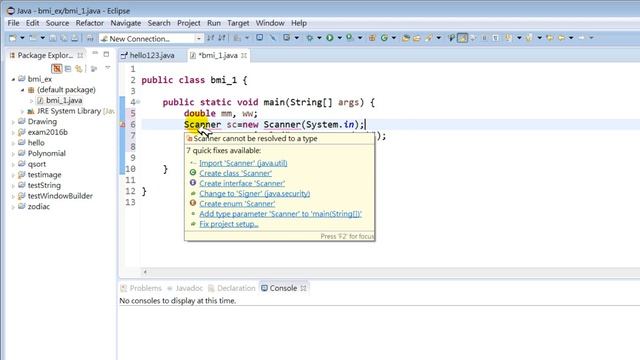The image size is (640, 360).
Task: Open the Package Explorer view menu triangle
Action: (108, 68)
